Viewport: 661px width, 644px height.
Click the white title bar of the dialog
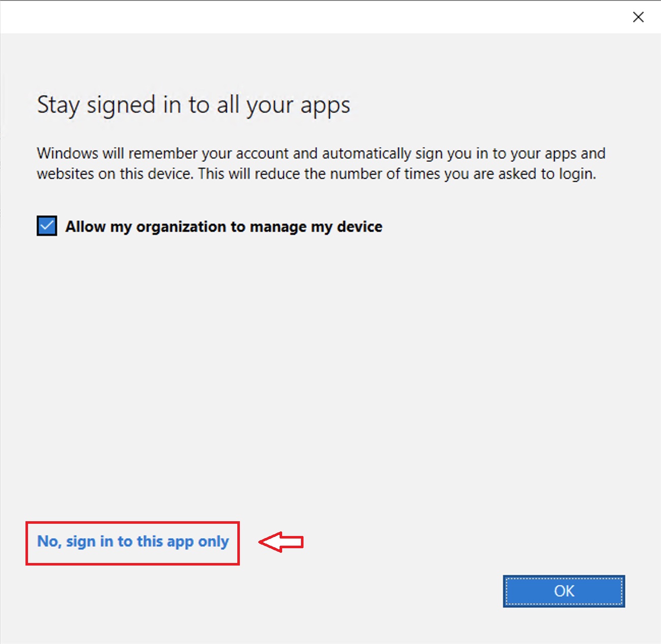306,17
